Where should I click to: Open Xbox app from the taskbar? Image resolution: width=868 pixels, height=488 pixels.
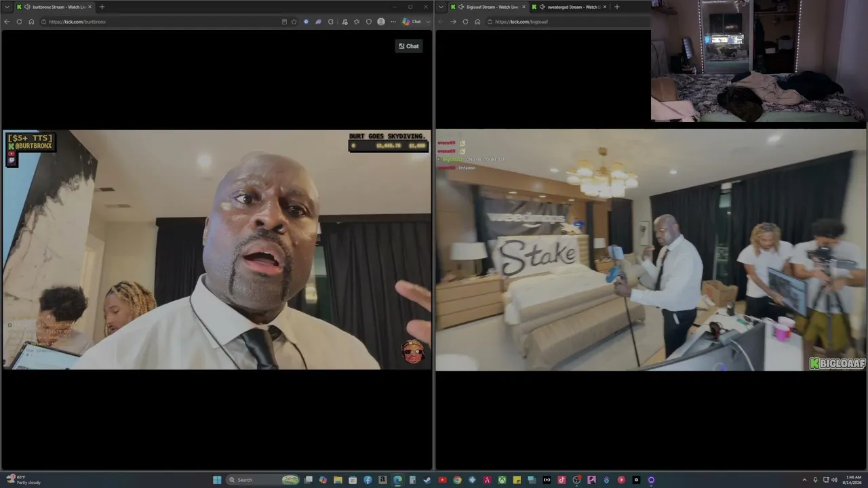point(502,480)
